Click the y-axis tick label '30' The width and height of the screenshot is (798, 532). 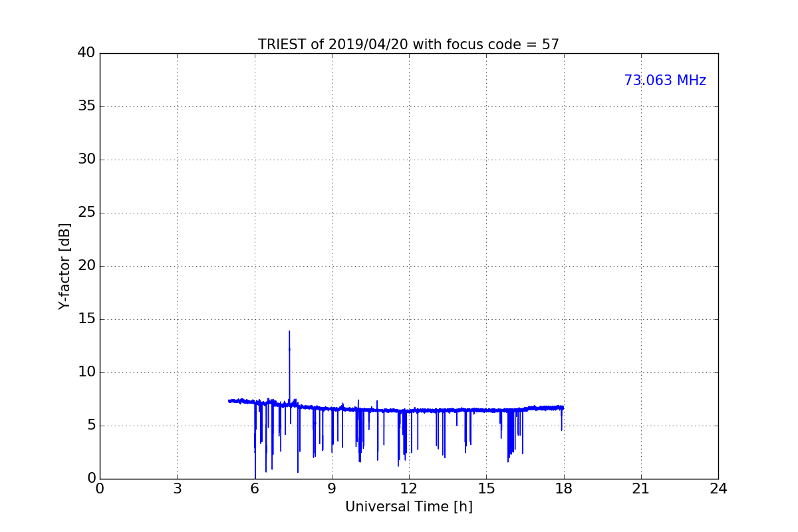86,160
